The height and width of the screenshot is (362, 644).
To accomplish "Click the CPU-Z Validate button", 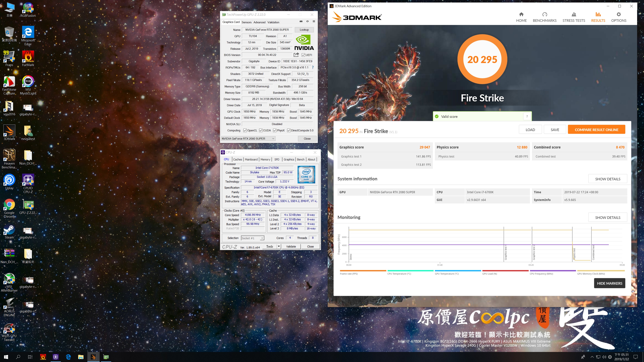I will (291, 247).
